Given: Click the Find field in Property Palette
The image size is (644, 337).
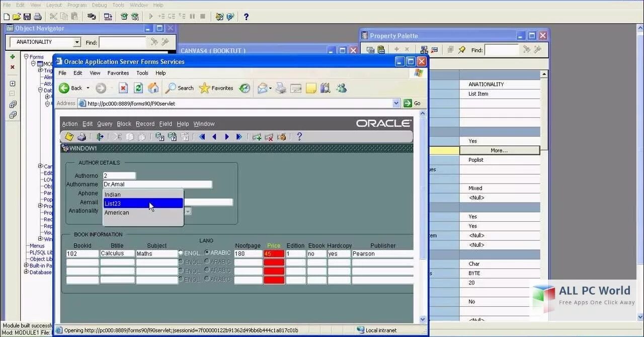Looking at the screenshot, I should (x=501, y=50).
